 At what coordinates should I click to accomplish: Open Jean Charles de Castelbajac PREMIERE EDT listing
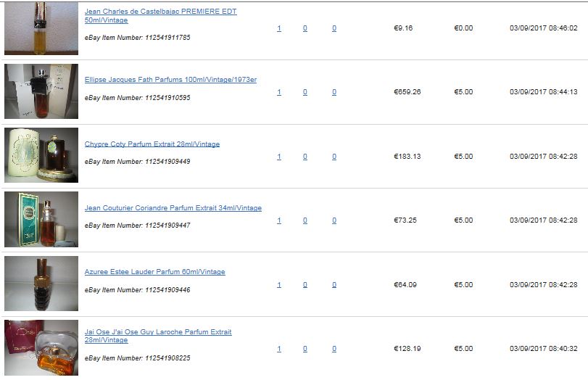[x=160, y=16]
